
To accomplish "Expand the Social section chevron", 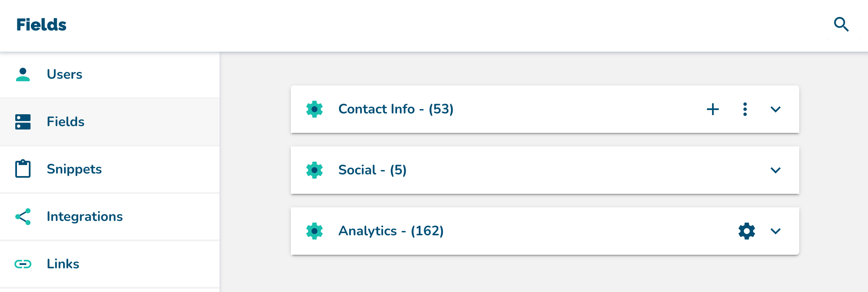I will 776,170.
